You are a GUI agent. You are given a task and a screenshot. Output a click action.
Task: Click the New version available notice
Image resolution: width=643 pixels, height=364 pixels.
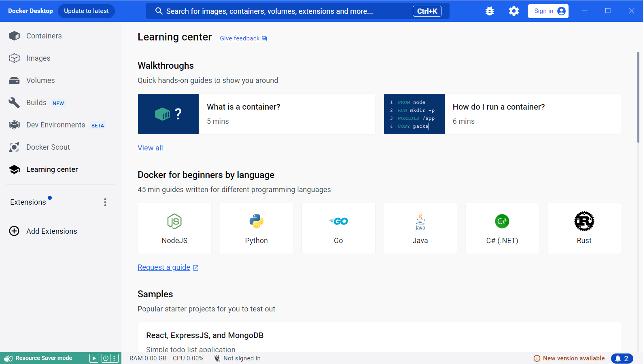(569, 358)
